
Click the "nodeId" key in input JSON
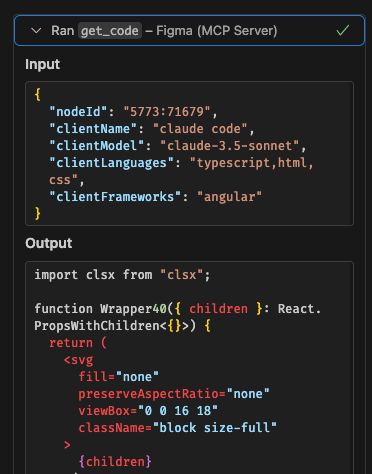(x=78, y=112)
